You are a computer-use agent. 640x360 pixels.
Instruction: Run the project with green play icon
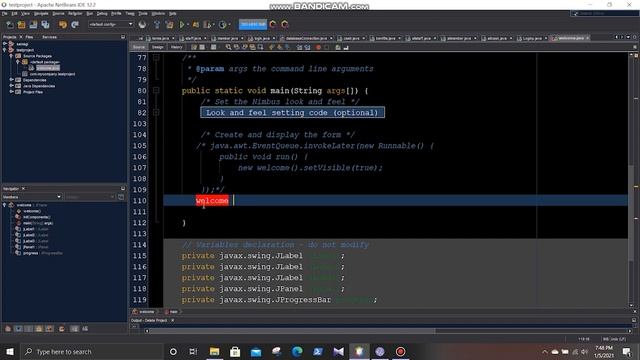pos(182,25)
